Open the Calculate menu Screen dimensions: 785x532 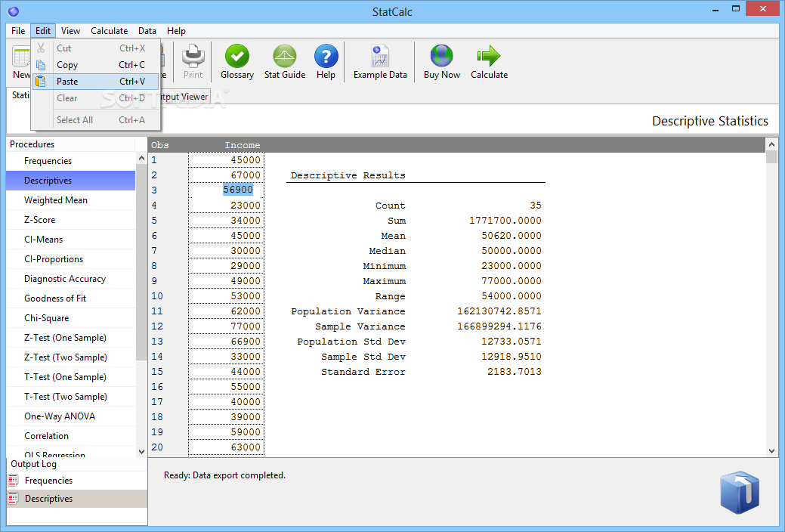109,30
